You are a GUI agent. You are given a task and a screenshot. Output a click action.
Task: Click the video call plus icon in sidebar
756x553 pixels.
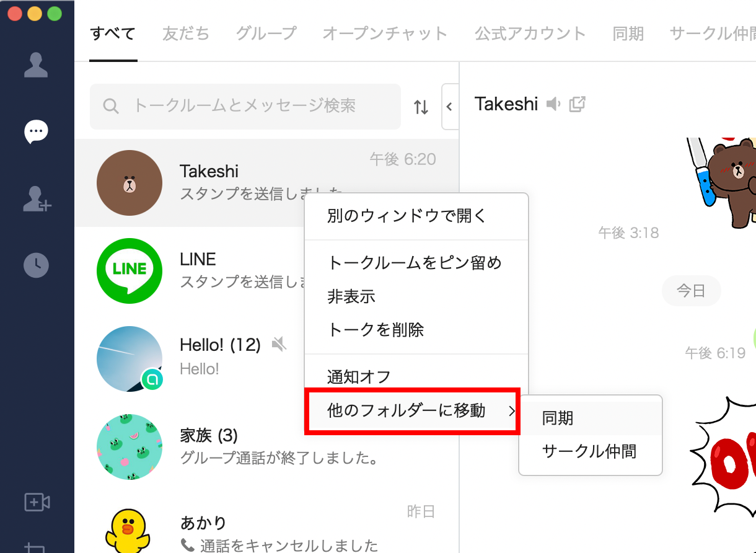click(37, 502)
